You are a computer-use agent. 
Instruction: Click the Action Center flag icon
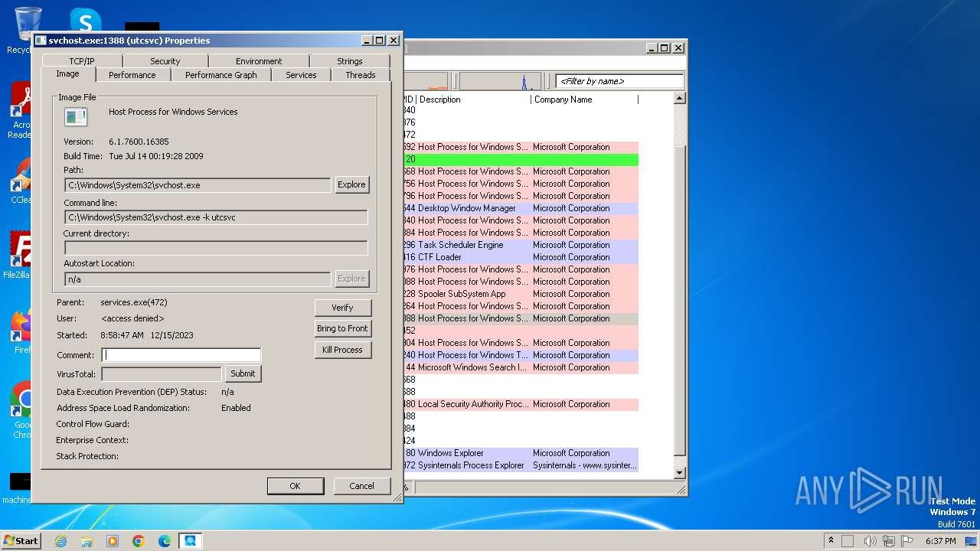coord(907,541)
